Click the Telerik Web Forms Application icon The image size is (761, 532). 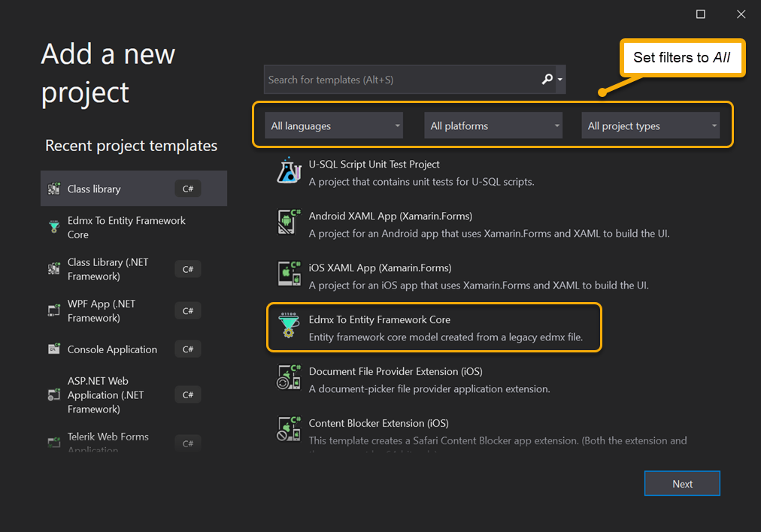54,443
